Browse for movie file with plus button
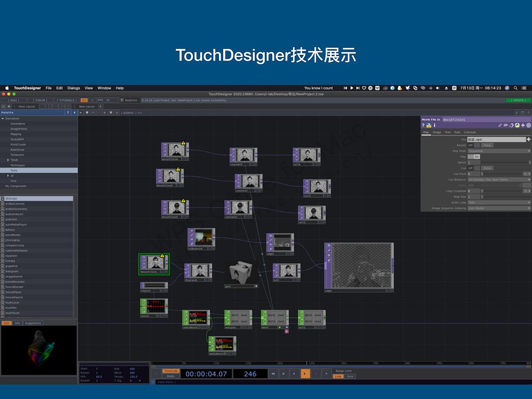The height and width of the screenshot is (399, 532). click(x=529, y=139)
